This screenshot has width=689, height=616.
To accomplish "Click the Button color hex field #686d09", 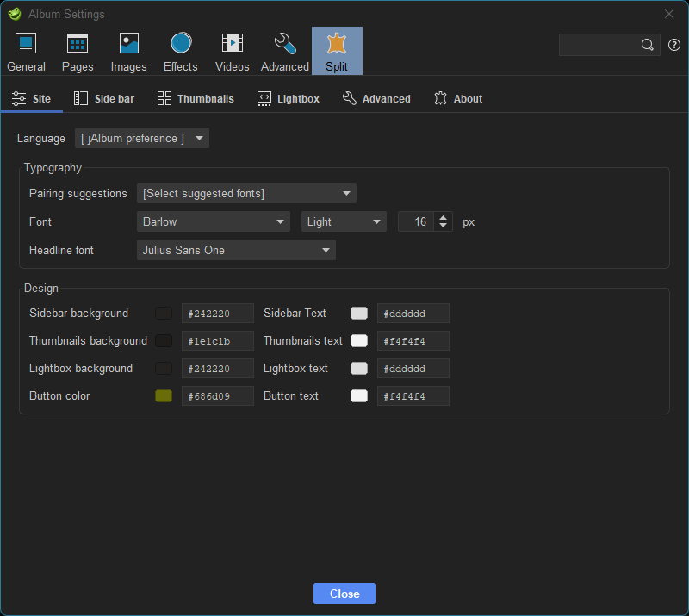I will pyautogui.click(x=218, y=396).
